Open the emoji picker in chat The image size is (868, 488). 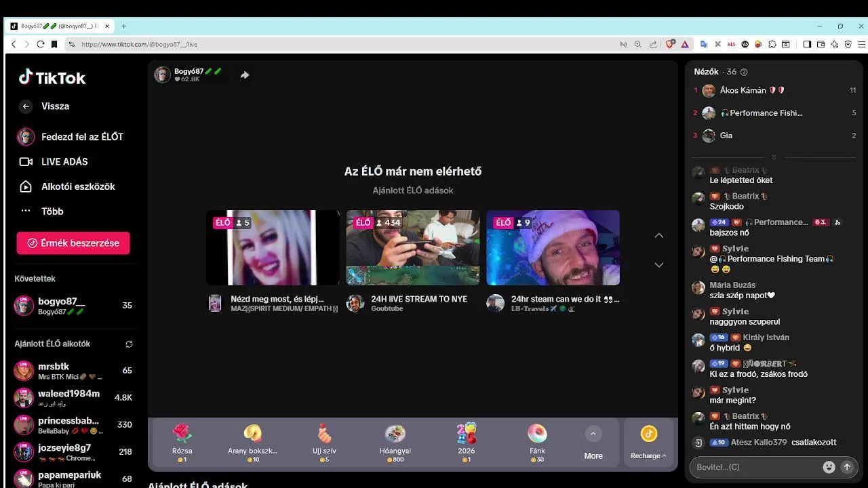(829, 467)
